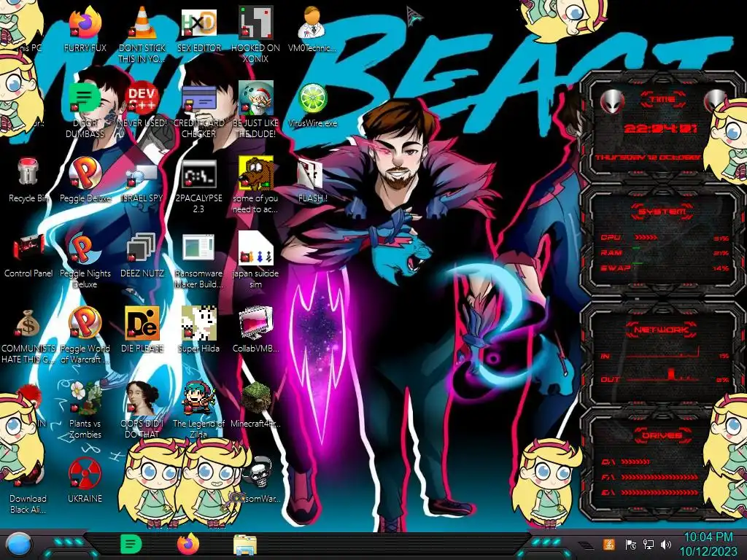747x560 pixels.
Task: Open OOPS DID I DO THAT portrait icon
Action: [x=142, y=398]
